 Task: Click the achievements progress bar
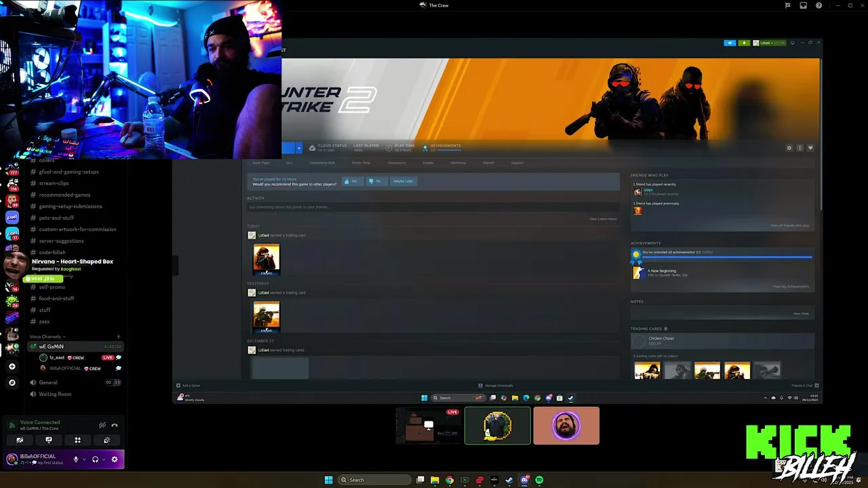point(727,258)
